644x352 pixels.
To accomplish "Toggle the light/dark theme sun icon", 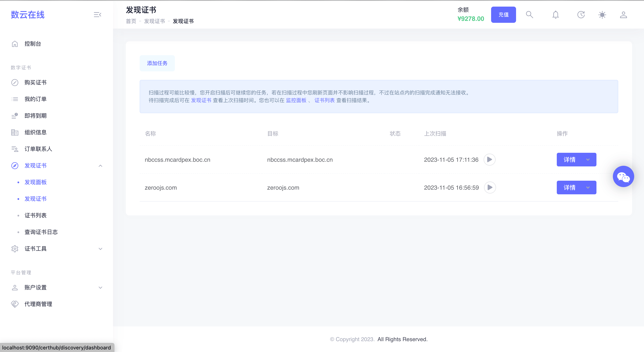I will (x=602, y=15).
